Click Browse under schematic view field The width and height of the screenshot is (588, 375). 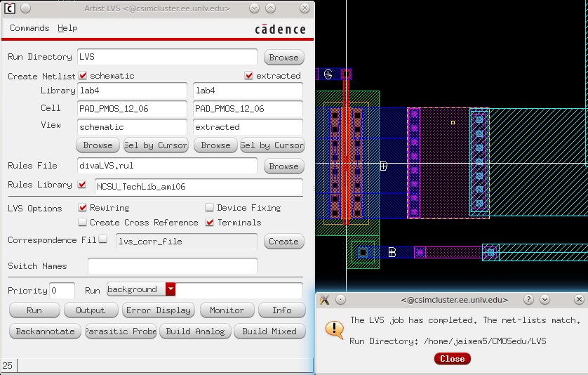click(98, 145)
